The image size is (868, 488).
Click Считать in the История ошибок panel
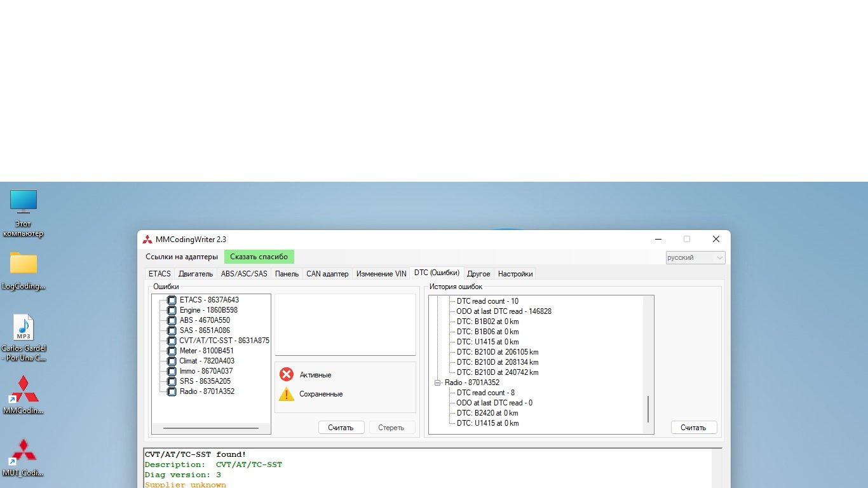coord(693,428)
